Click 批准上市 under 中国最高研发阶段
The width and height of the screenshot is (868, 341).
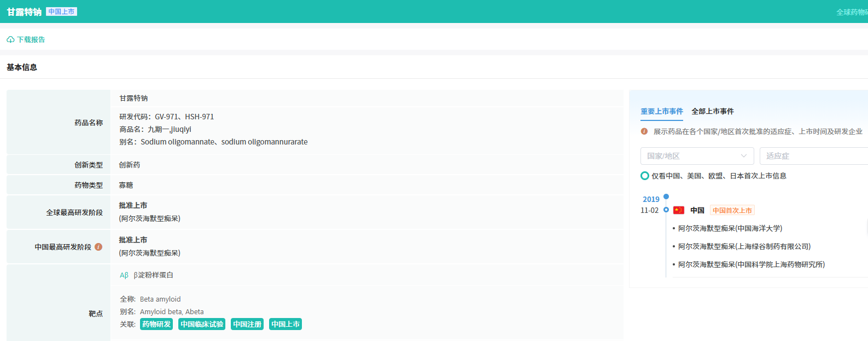point(133,240)
